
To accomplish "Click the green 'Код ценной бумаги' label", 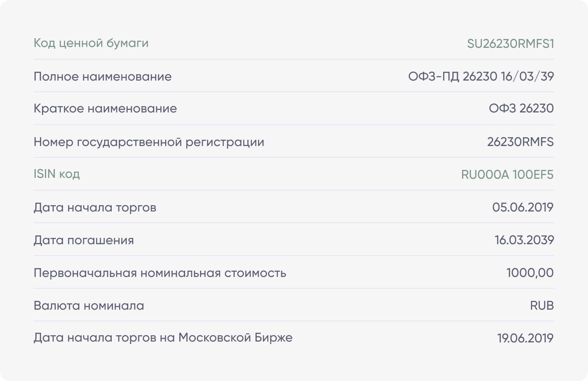I will coord(91,43).
